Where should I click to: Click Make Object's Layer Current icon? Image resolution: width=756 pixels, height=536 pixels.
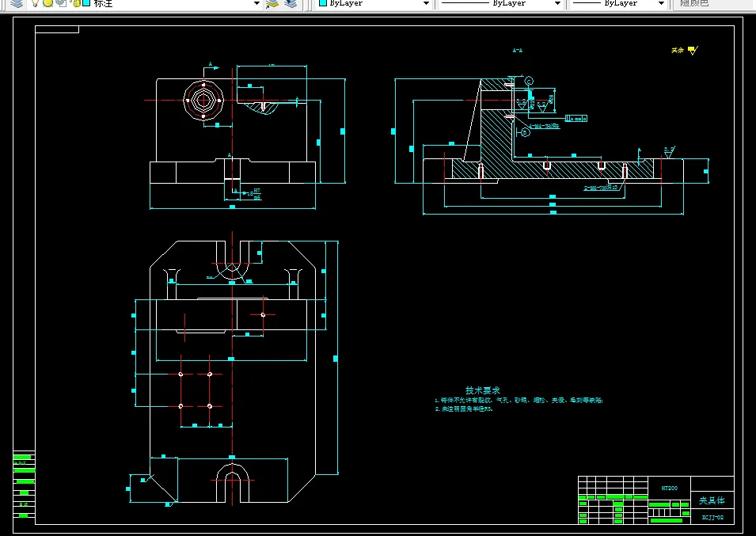pos(272,3)
